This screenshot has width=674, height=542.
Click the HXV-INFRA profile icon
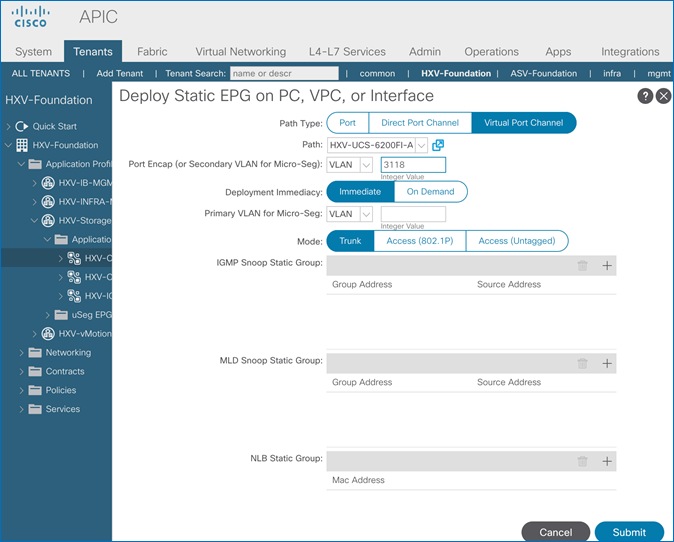48,202
